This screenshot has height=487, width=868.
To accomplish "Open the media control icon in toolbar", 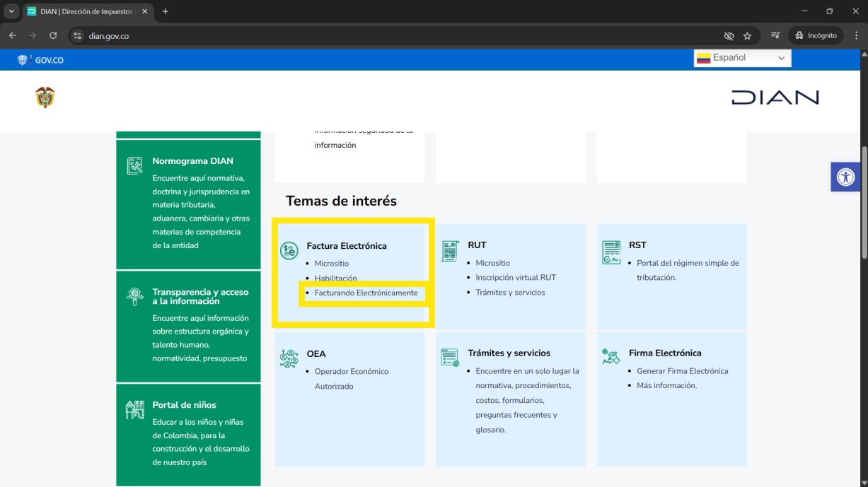I will [775, 35].
